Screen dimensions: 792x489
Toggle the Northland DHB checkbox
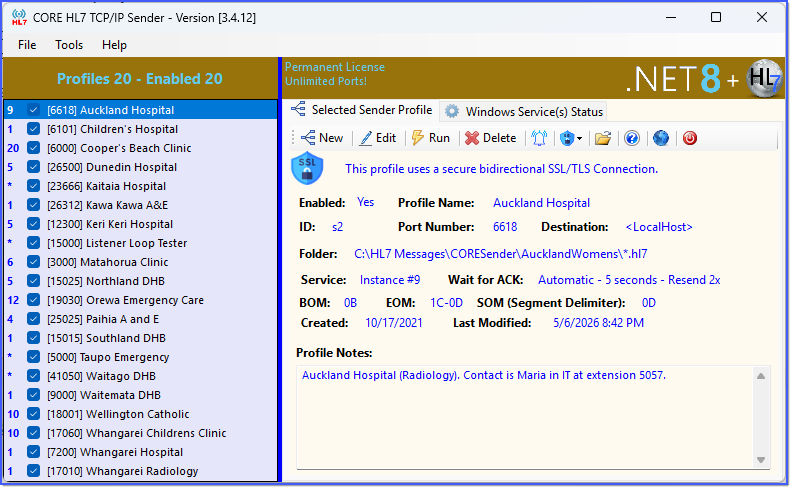tap(33, 281)
